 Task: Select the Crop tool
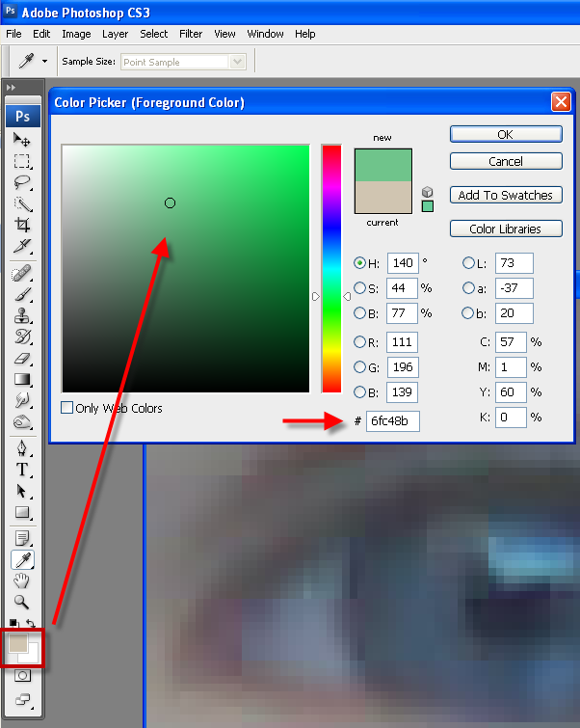point(22,225)
